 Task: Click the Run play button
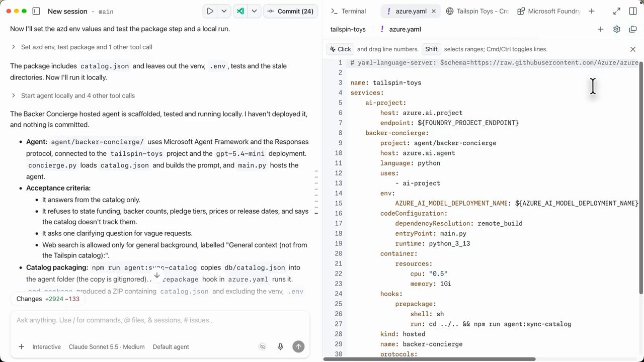pyautogui.click(x=210, y=11)
